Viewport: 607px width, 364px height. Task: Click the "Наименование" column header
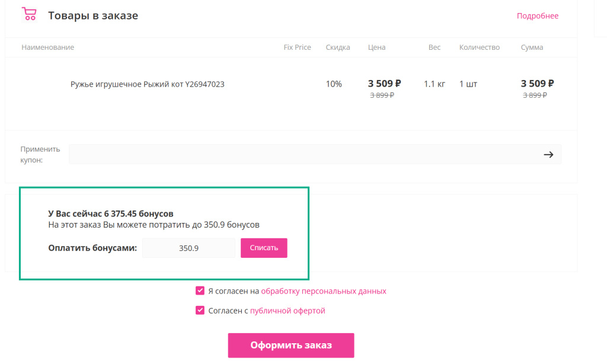coord(47,47)
